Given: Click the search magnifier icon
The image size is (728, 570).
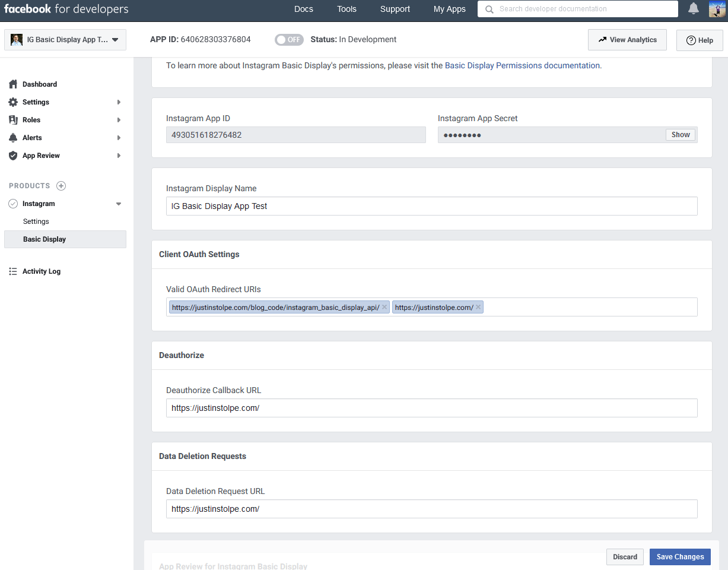Looking at the screenshot, I should pyautogui.click(x=489, y=9).
